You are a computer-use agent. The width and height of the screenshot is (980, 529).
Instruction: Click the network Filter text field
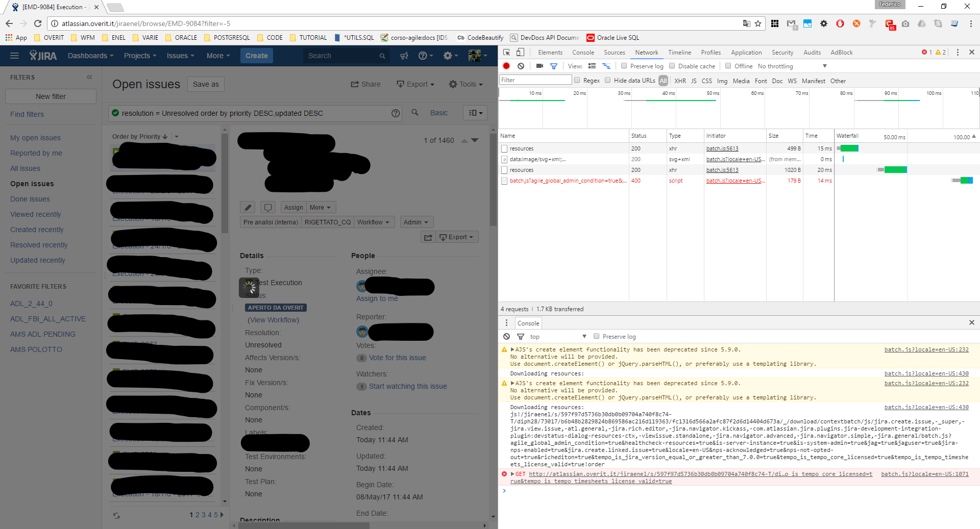(x=535, y=80)
